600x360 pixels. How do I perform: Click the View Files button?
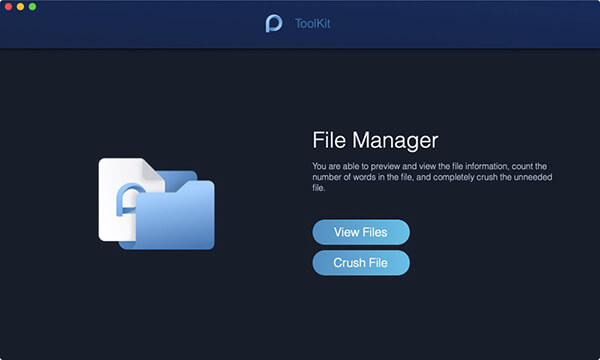click(361, 232)
